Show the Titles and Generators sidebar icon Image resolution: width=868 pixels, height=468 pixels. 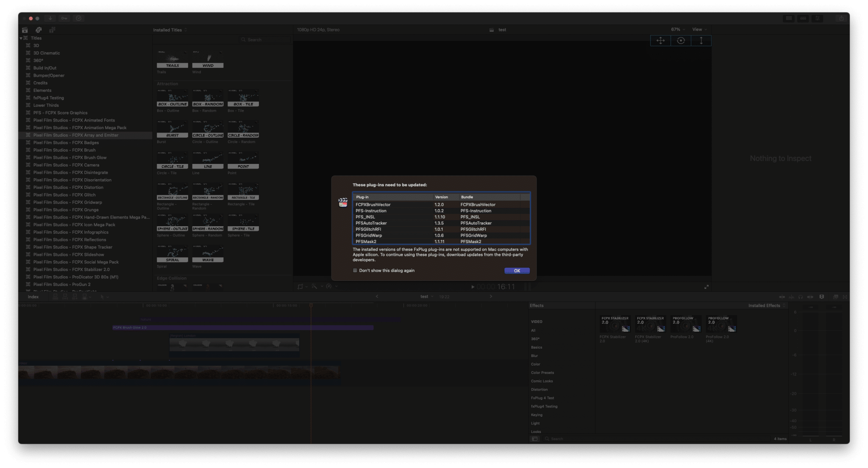[52, 30]
